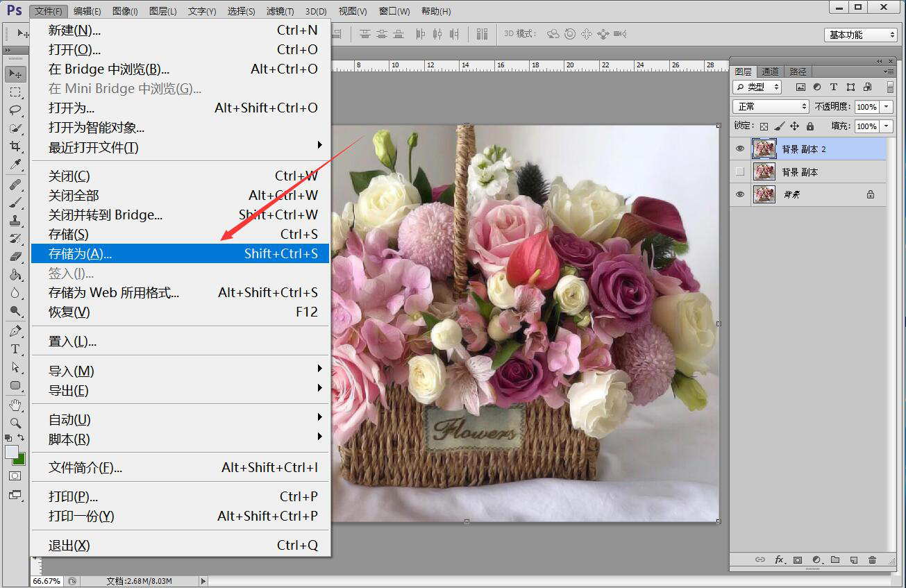Switch to the 通道 tab
The width and height of the screenshot is (906, 588).
(770, 72)
